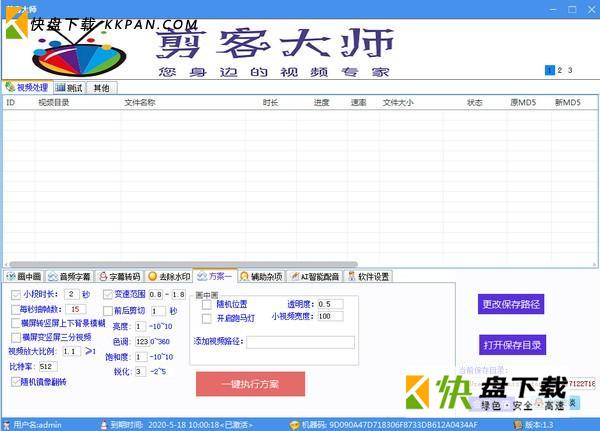Screen dimensions: 600x431
Task: Toggle the 小段时长 checkbox
Action: (x=16, y=294)
